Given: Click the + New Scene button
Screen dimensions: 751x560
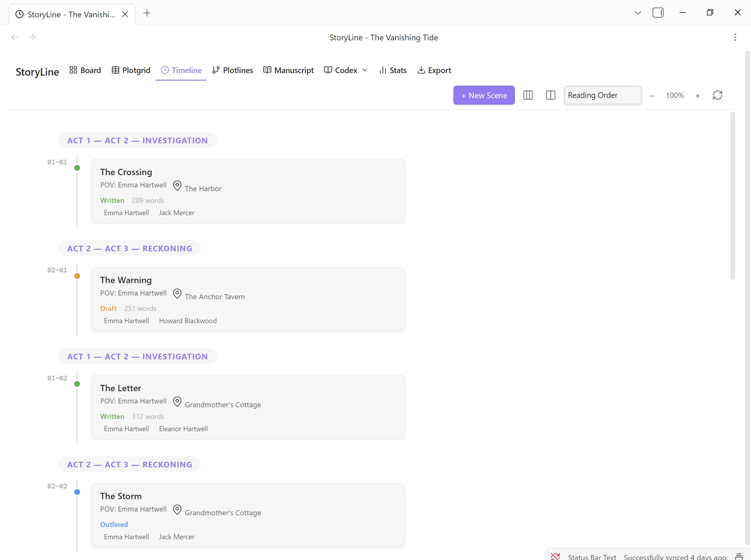Looking at the screenshot, I should coord(484,95).
